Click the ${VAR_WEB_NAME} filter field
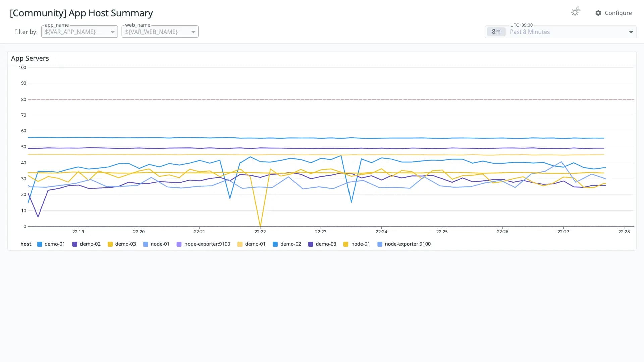This screenshot has height=362, width=644. coord(160,32)
